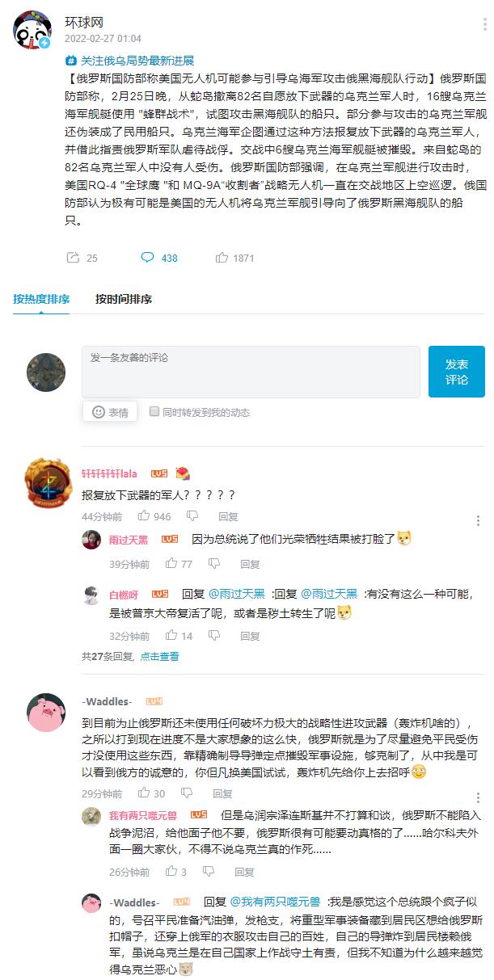Like 雨过天黑's reply showing 77
The height and width of the screenshot is (980, 494).
click(x=171, y=563)
